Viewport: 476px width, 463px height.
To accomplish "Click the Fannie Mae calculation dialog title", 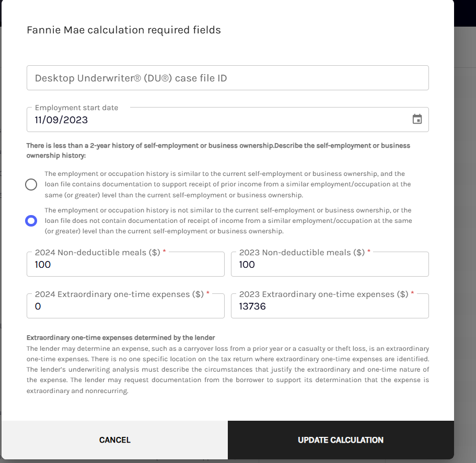I will [x=123, y=30].
